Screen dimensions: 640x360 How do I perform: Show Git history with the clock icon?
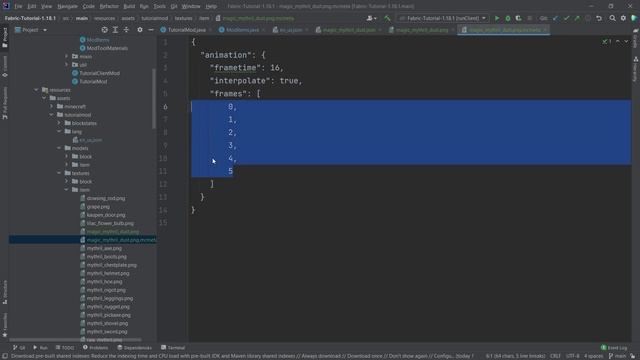[x=588, y=18]
